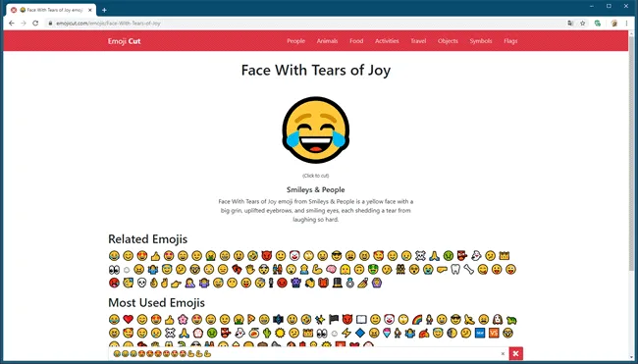Focus the emoji collection field at bottom

305,354
